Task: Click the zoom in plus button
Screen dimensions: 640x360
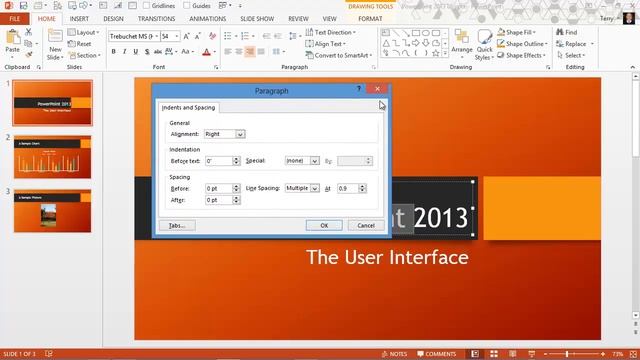Action: [x=603, y=354]
